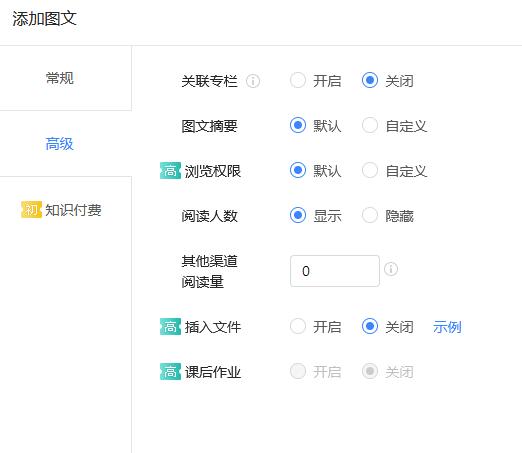Viewport: 522px width, 453px height.
Task: Click the green 高 badge beside 课后作业
Action: coord(170,372)
